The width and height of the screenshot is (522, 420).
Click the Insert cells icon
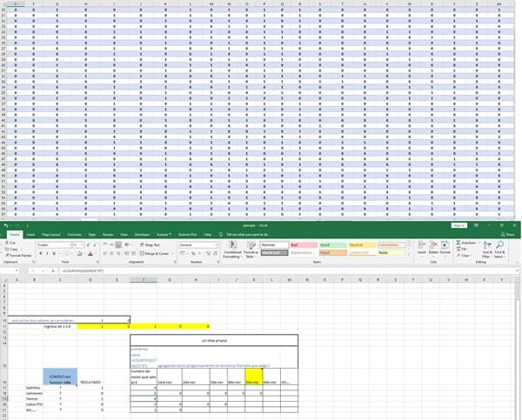tap(420, 247)
